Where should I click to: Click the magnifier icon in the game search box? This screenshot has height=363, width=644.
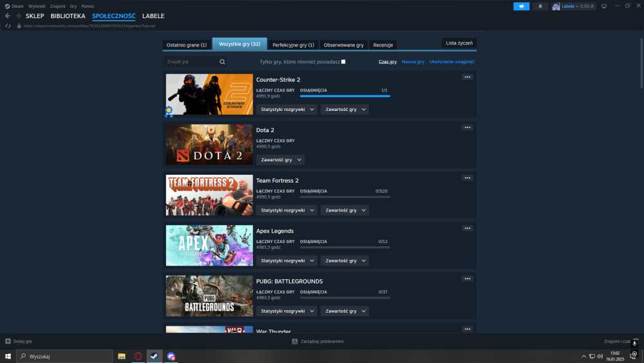tap(222, 62)
